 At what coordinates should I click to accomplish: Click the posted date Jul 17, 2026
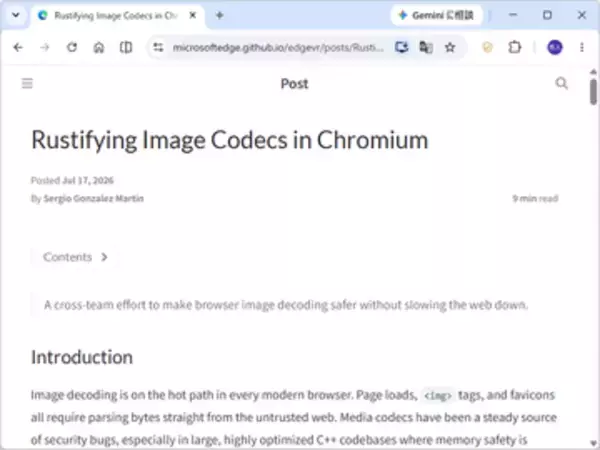(88, 180)
